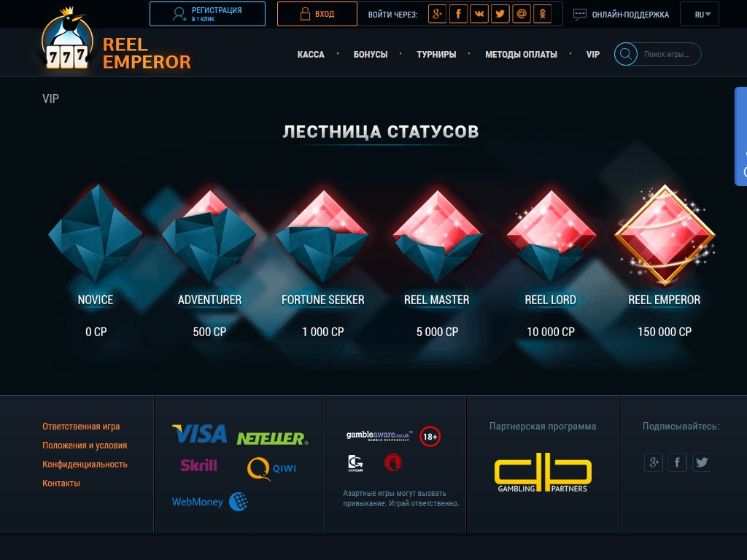Screen dimensions: 747x560
Task: Log in via Odnoklassniki icon
Action: (x=542, y=14)
